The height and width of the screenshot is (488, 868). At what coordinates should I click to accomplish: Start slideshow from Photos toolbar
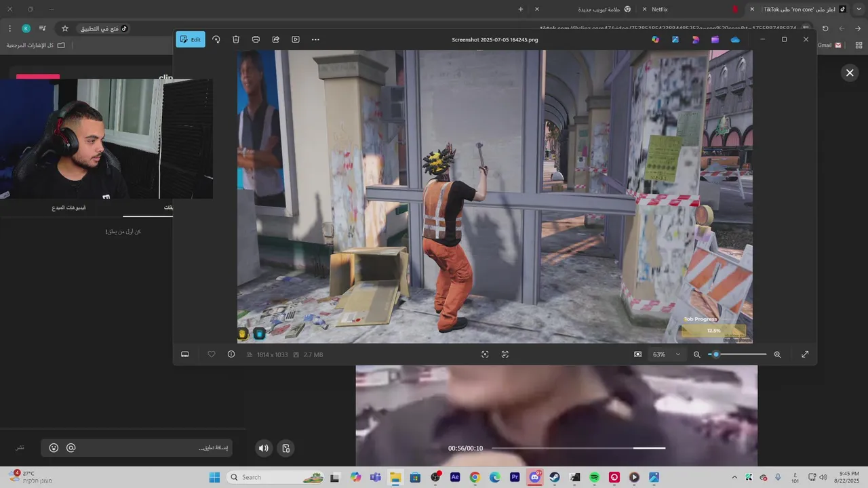pos(296,39)
